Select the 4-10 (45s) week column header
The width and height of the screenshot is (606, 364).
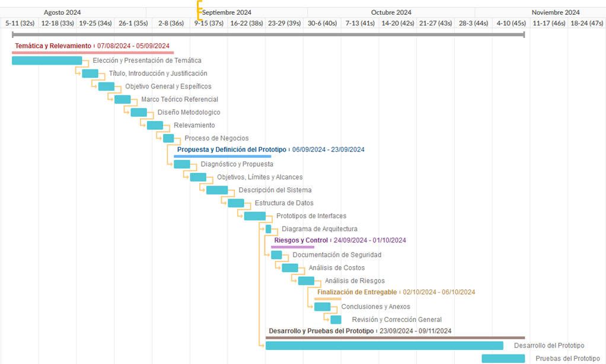pyautogui.click(x=511, y=23)
